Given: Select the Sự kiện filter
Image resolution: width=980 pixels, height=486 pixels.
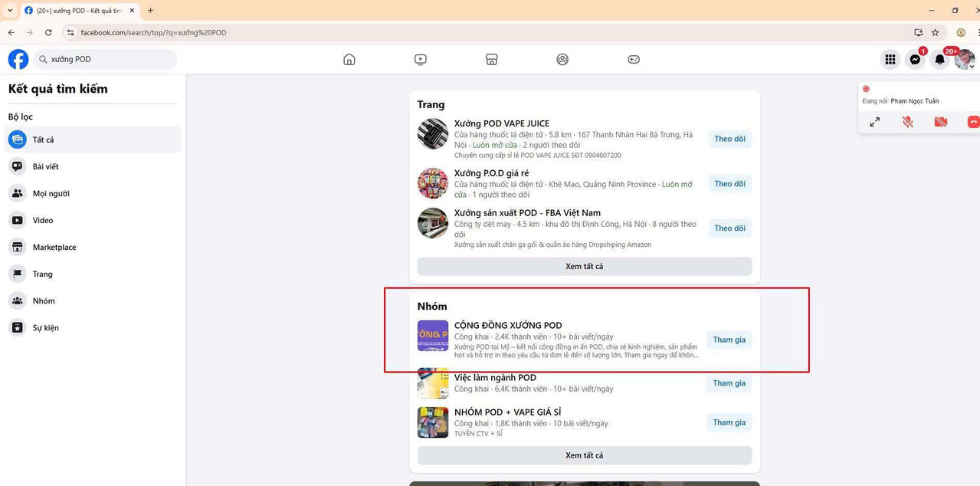Looking at the screenshot, I should [x=93, y=327].
